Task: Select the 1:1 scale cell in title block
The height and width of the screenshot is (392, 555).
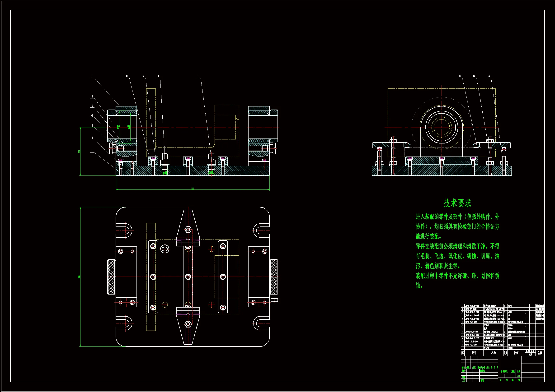Action: click(x=518, y=376)
